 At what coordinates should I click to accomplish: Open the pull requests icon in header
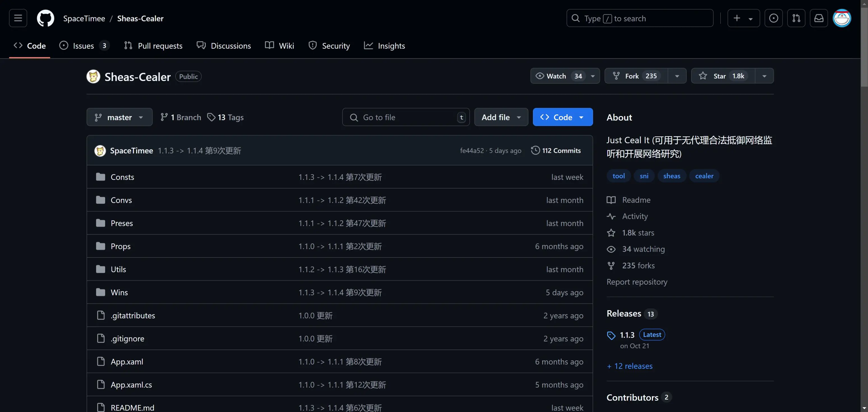tap(796, 18)
